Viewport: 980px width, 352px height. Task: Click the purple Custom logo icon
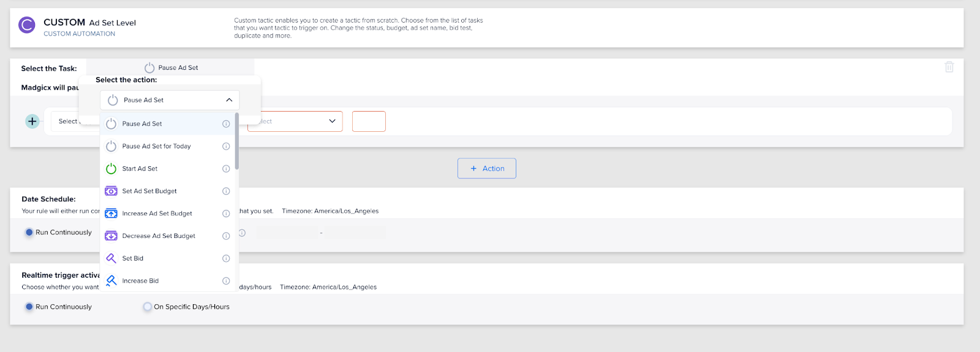pos(27,25)
